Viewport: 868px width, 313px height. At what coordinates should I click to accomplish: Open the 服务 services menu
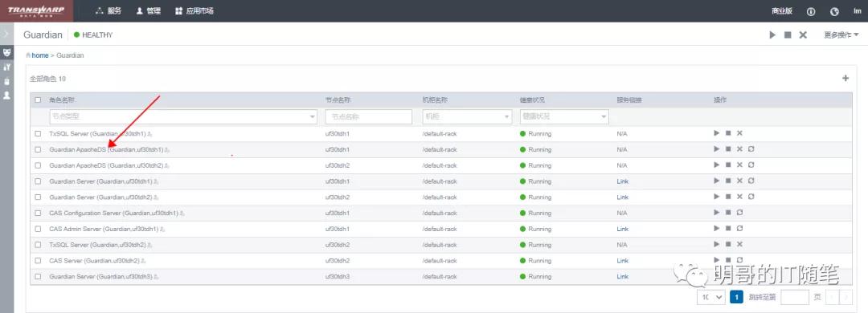[x=108, y=11]
